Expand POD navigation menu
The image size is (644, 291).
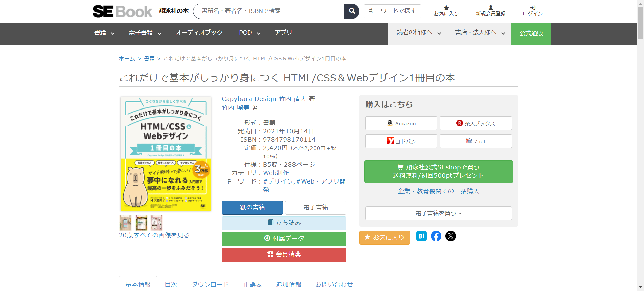tap(250, 33)
